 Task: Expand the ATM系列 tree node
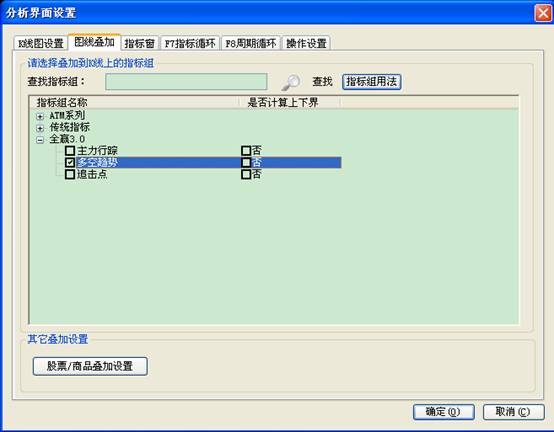(x=40, y=116)
